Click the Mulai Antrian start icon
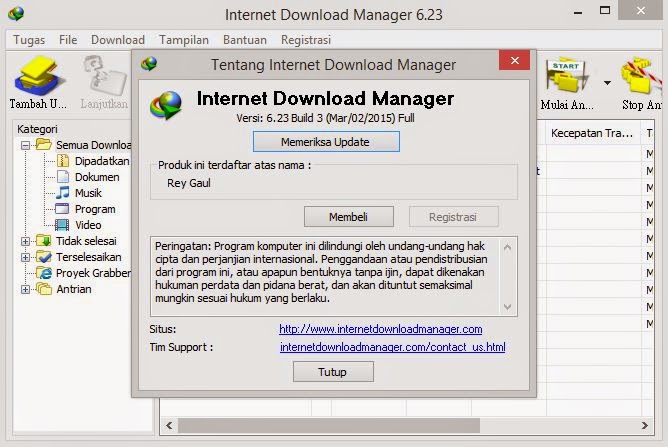The image size is (668, 447). pyautogui.click(x=567, y=75)
